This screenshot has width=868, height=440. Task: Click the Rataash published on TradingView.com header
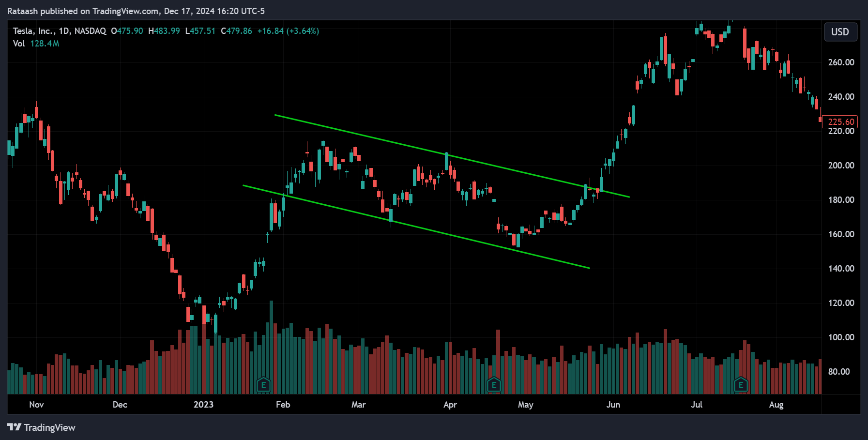pos(136,11)
